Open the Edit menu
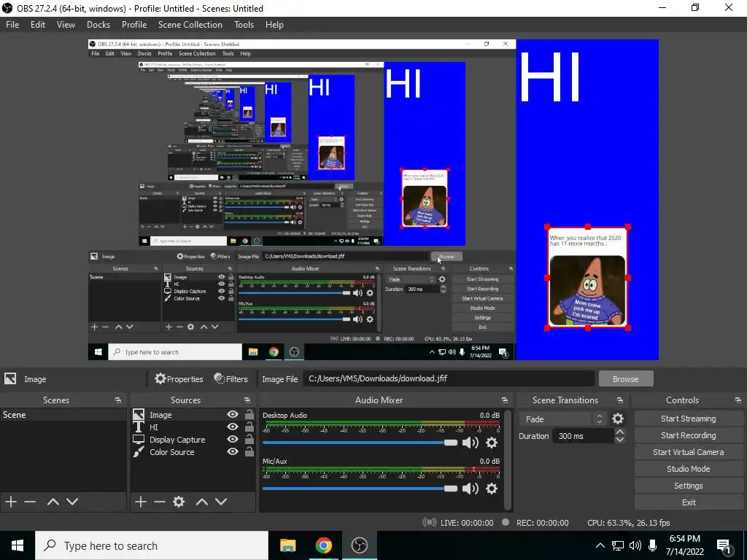 [38, 25]
